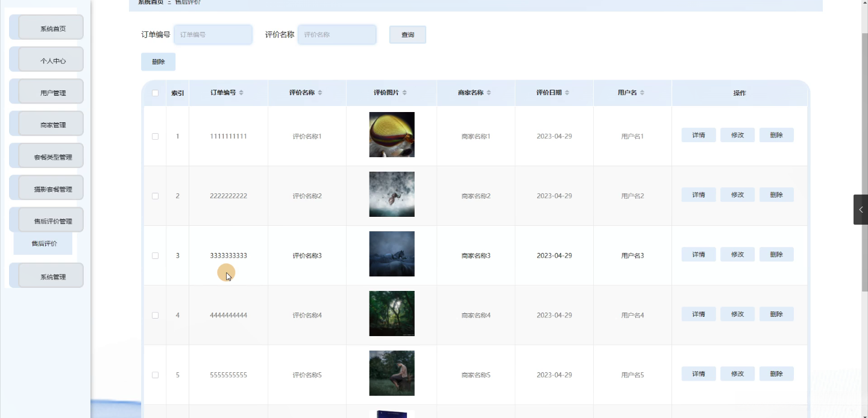Sort by 评价日期 column arrows
This screenshot has height=418, width=868.
567,93
